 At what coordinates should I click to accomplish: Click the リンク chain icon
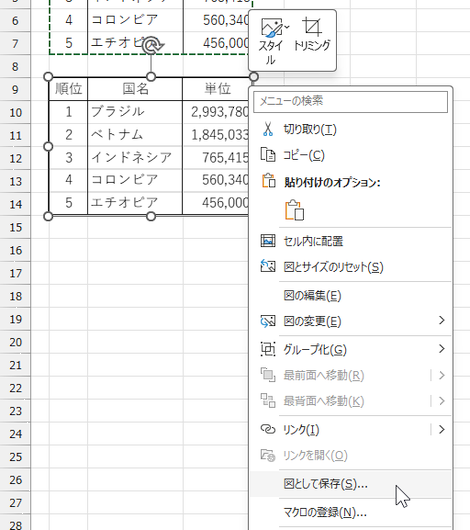tap(268, 429)
